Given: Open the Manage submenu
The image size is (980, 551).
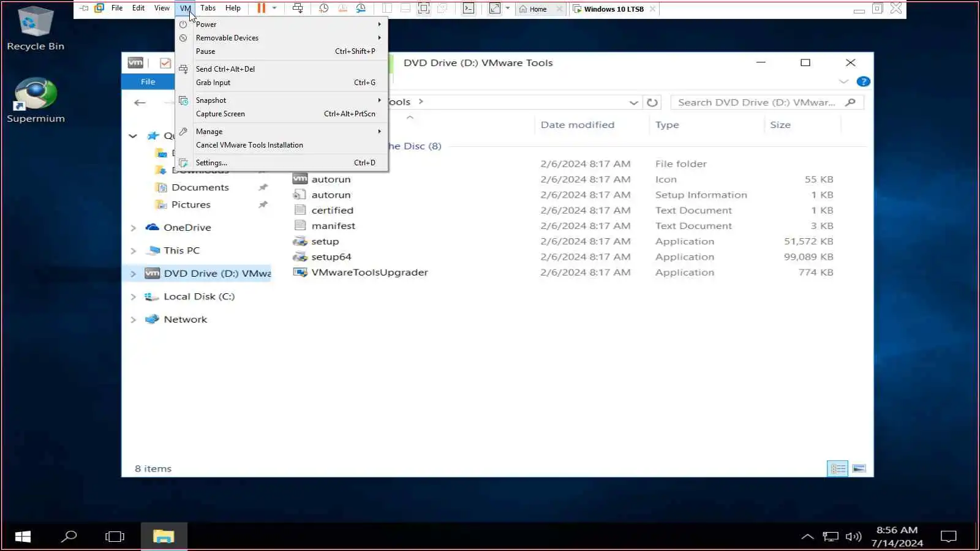Looking at the screenshot, I should pos(282,132).
